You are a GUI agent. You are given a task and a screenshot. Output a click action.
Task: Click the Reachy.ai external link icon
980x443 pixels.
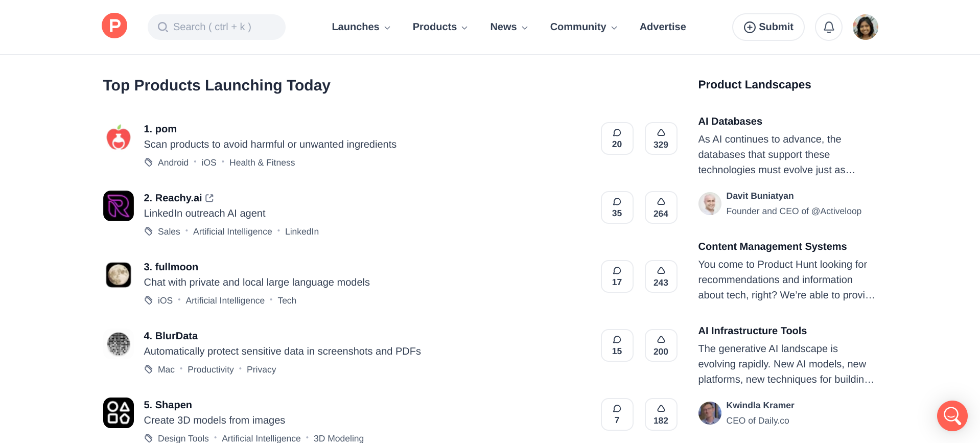(209, 198)
